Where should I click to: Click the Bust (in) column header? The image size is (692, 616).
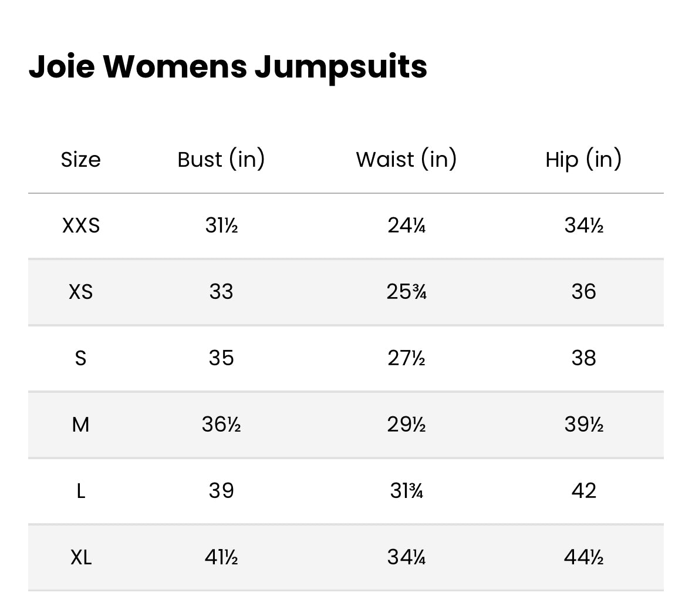click(221, 159)
